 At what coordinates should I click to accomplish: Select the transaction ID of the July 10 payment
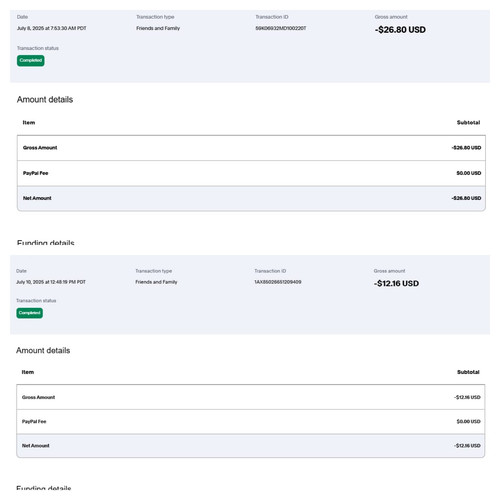278,282
